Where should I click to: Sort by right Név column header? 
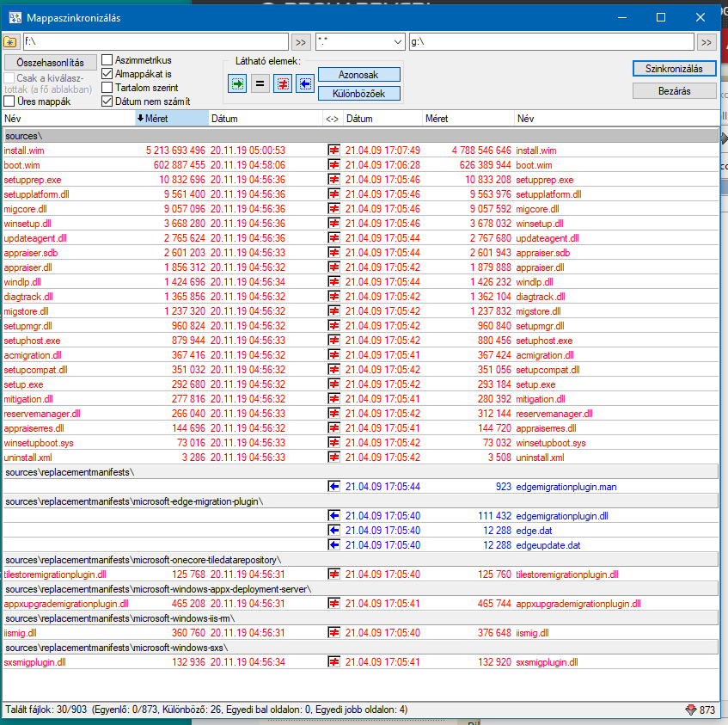click(616, 119)
